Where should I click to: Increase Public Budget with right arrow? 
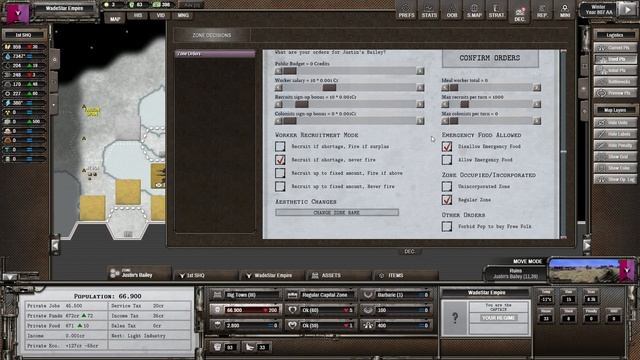(420, 71)
